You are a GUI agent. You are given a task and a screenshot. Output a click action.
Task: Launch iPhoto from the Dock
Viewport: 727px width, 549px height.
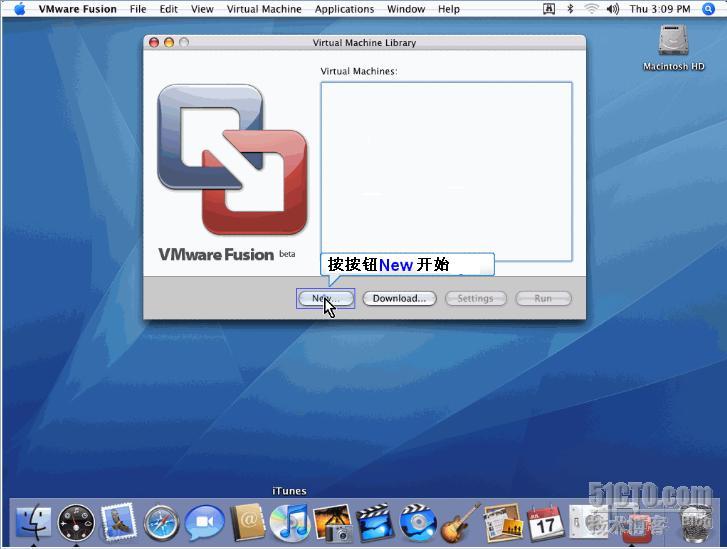332,523
